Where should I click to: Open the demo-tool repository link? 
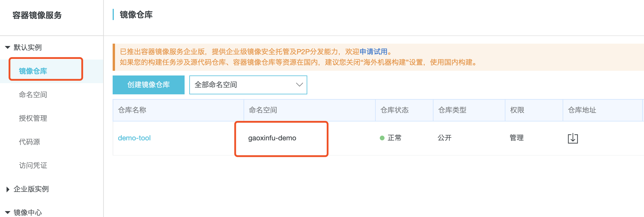tap(134, 137)
